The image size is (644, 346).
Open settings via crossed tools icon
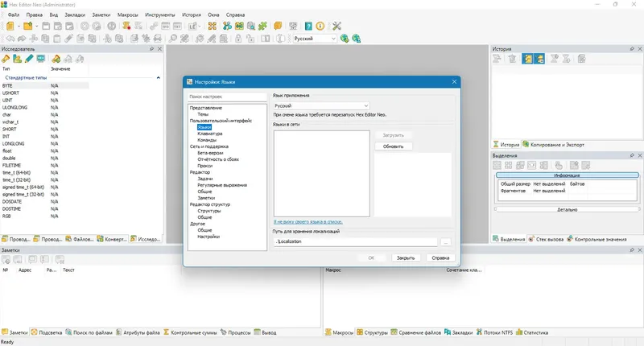(x=336, y=27)
